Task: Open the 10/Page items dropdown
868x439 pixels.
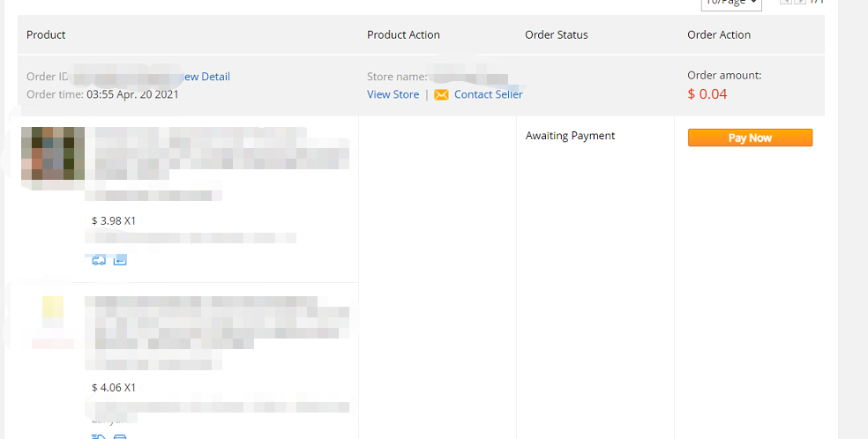Action: tap(731, 4)
